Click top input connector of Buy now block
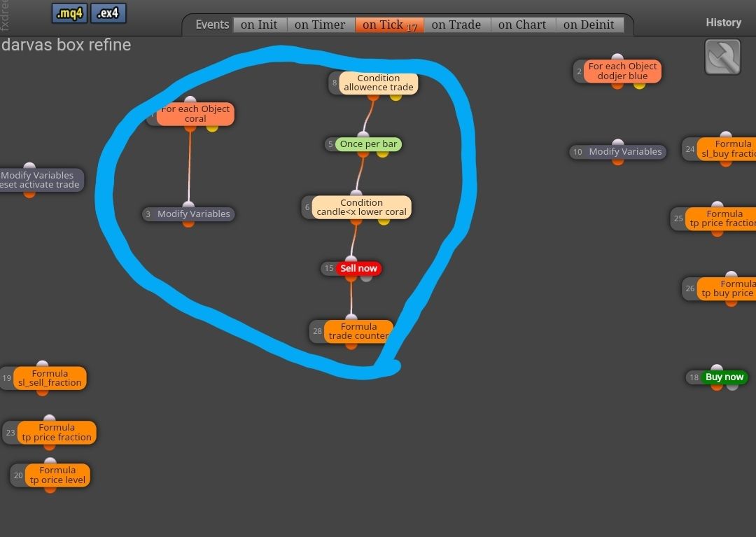Image resolution: width=756 pixels, height=537 pixels. pos(717,369)
